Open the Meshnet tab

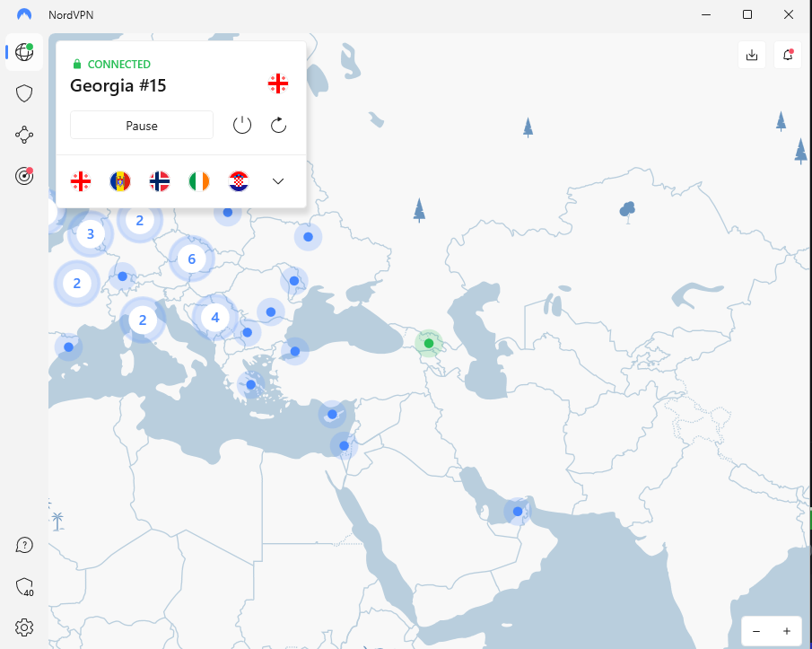point(24,135)
